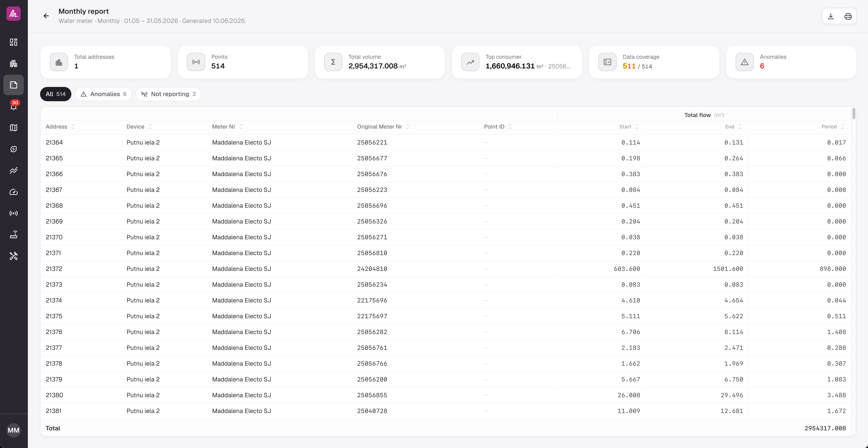The width and height of the screenshot is (868, 448).
Task: Click address 21372 row
Action: [x=446, y=269]
